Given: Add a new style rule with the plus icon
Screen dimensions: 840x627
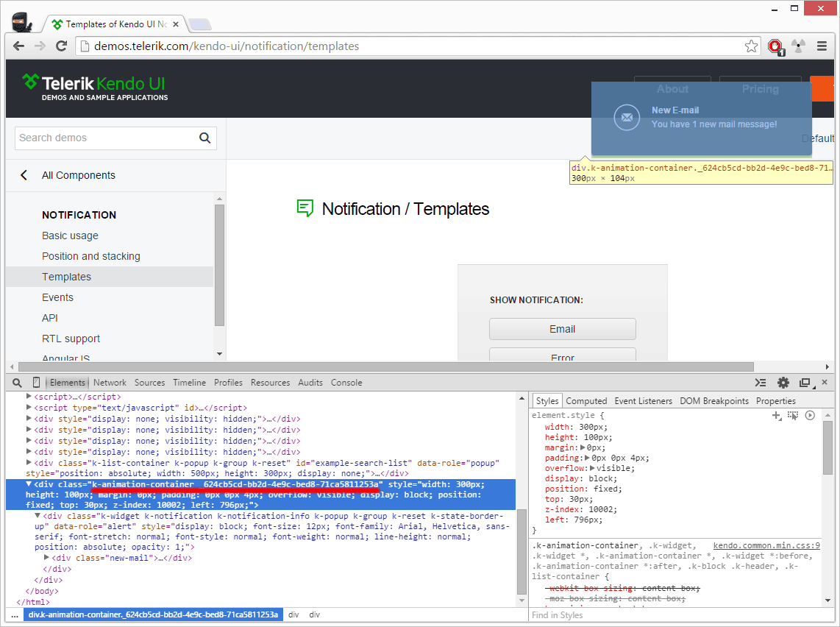Looking at the screenshot, I should point(776,415).
